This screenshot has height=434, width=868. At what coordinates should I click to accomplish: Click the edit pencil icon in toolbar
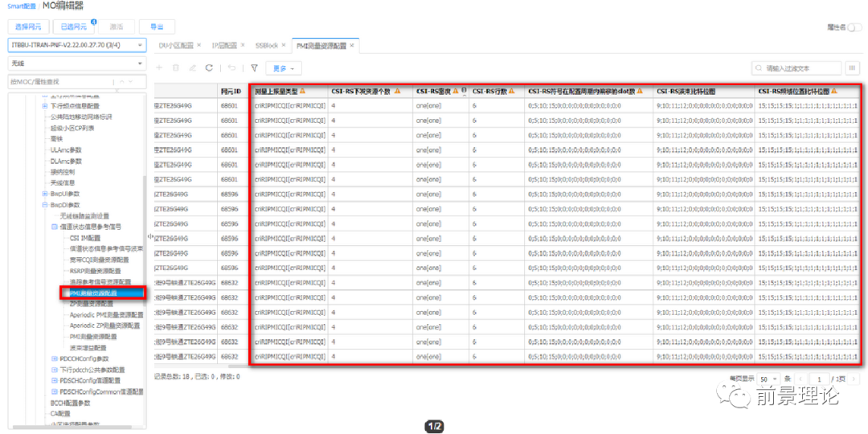click(192, 68)
